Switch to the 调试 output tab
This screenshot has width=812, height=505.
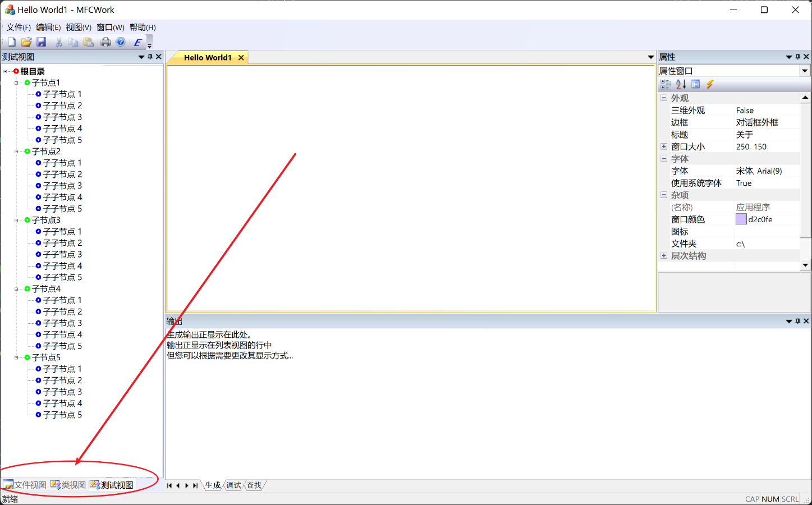click(x=233, y=485)
